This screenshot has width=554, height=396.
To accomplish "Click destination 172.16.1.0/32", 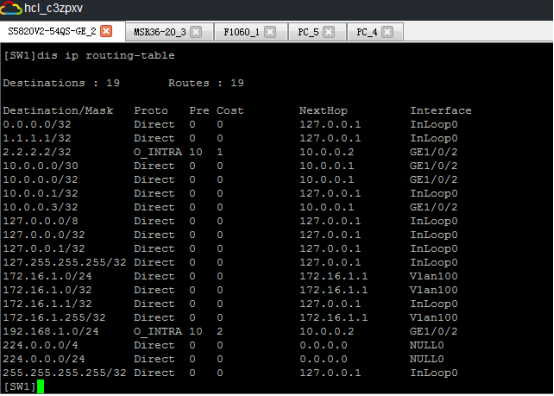I will (47, 290).
